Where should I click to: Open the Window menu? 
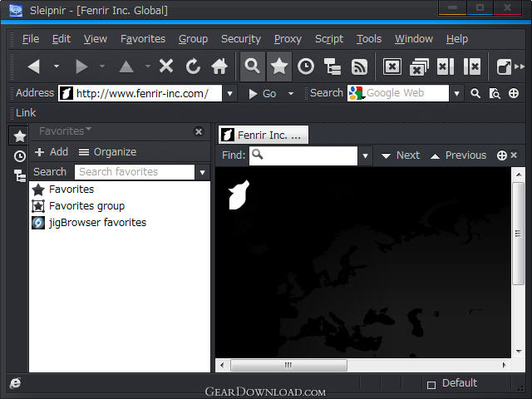pyautogui.click(x=414, y=39)
